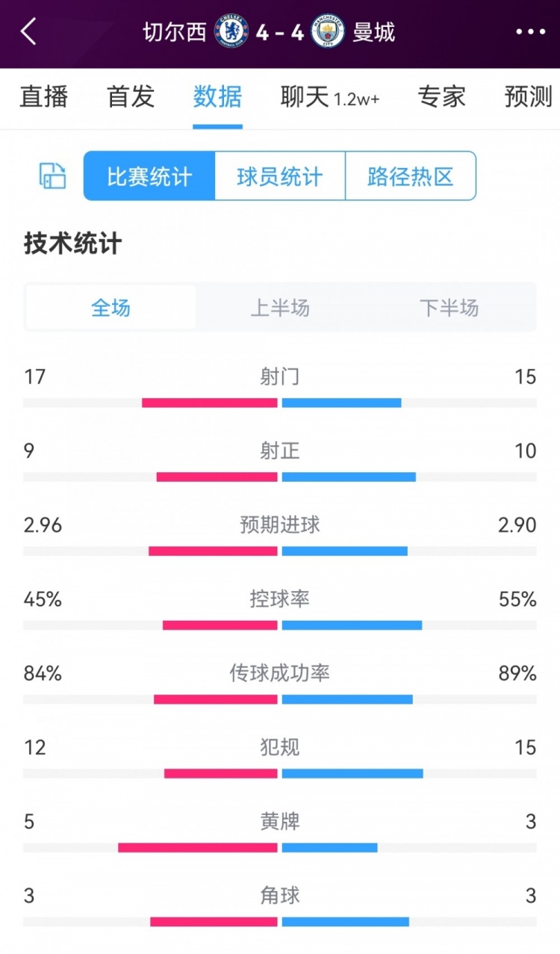View the 专家 expert analysis section
Image resolution: width=560 pixels, height=954 pixels.
pos(441,99)
